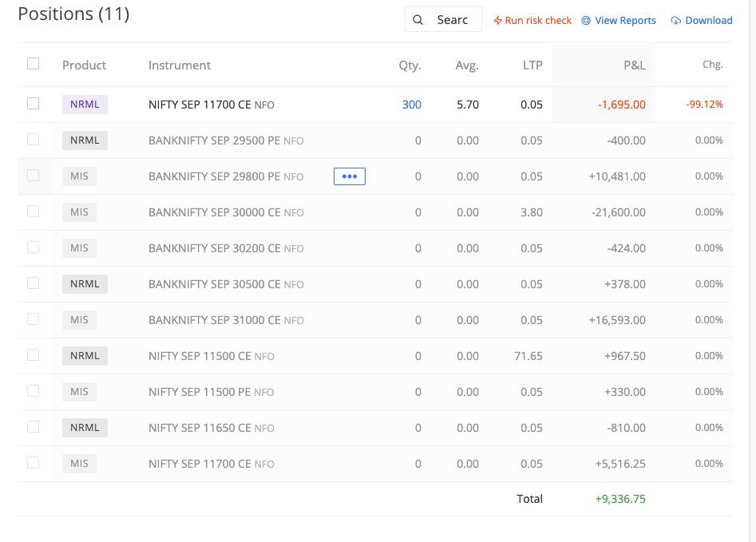Viewport: 756px width, 542px height.
Task: Click Download positions link
Action: point(708,21)
